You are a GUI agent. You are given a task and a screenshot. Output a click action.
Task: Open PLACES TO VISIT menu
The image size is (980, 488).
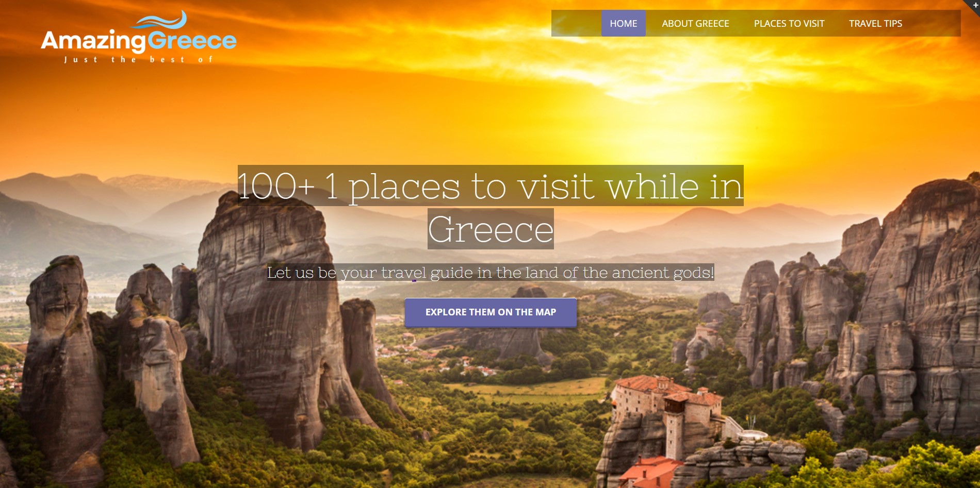pyautogui.click(x=789, y=23)
